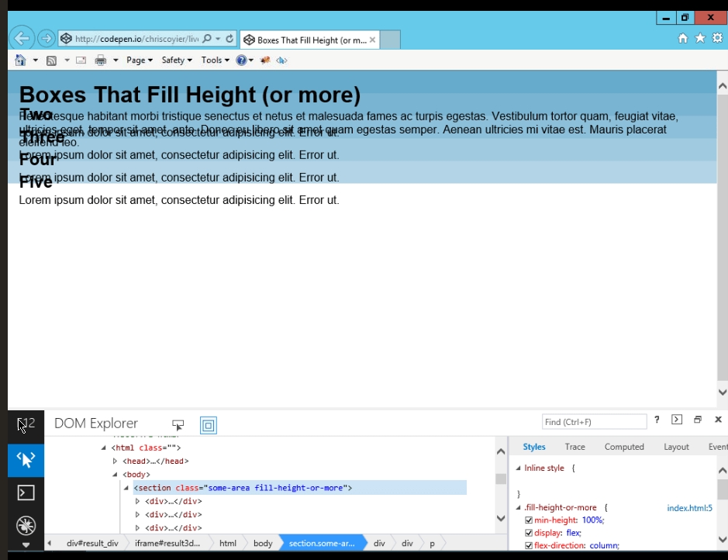Collapse the body element in DOM tree
This screenshot has height=560, width=728.
coord(116,475)
